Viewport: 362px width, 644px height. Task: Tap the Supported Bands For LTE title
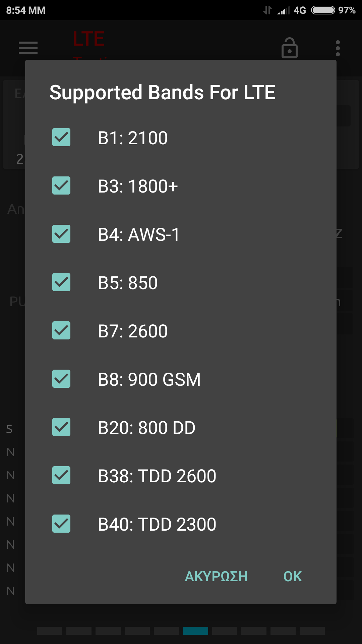(163, 92)
